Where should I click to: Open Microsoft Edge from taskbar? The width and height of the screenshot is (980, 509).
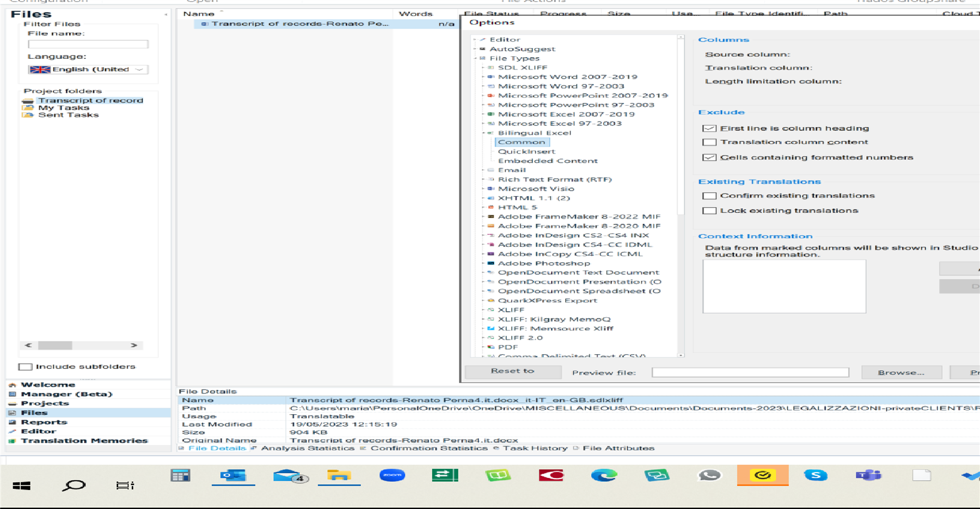point(604,475)
